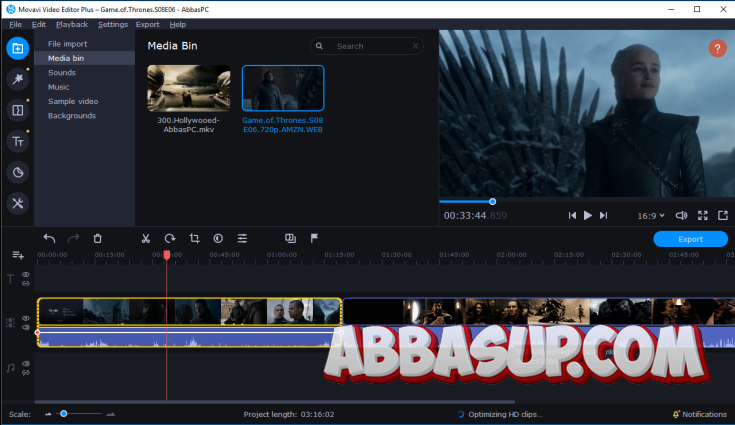Open the Filters magic wand tab
This screenshot has height=425, width=735.
pyautogui.click(x=18, y=79)
